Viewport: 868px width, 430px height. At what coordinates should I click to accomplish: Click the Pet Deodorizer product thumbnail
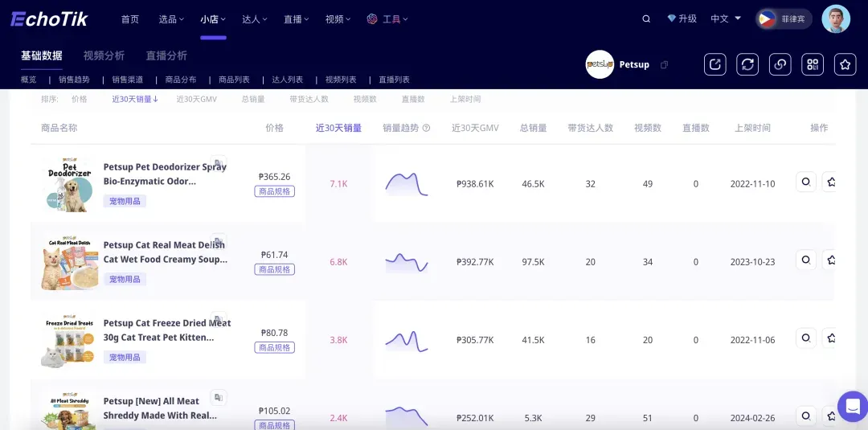click(68, 184)
